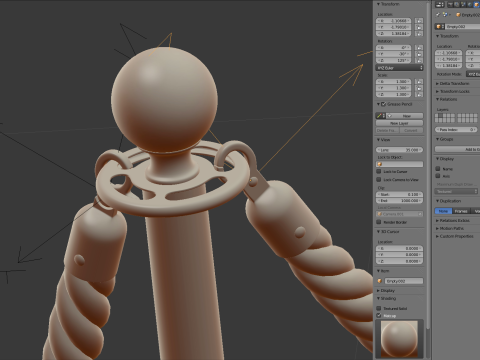Toggle the Grease Pencil checkbox
This screenshot has width=480, height=360.
click(x=383, y=104)
